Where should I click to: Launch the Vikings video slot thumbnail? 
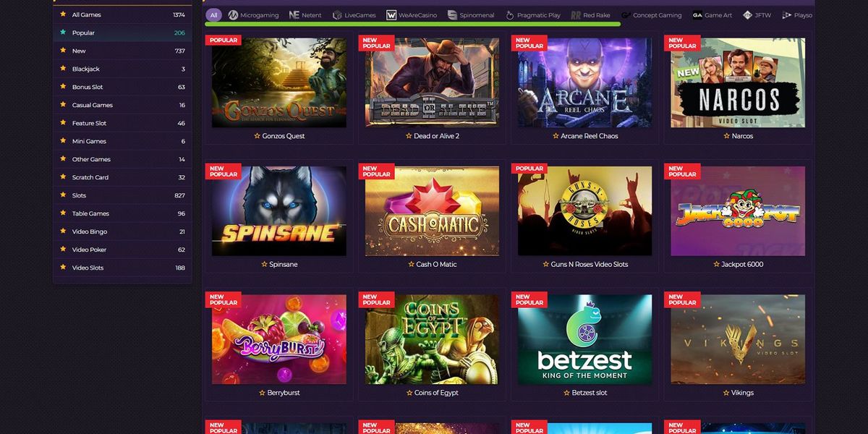738,339
